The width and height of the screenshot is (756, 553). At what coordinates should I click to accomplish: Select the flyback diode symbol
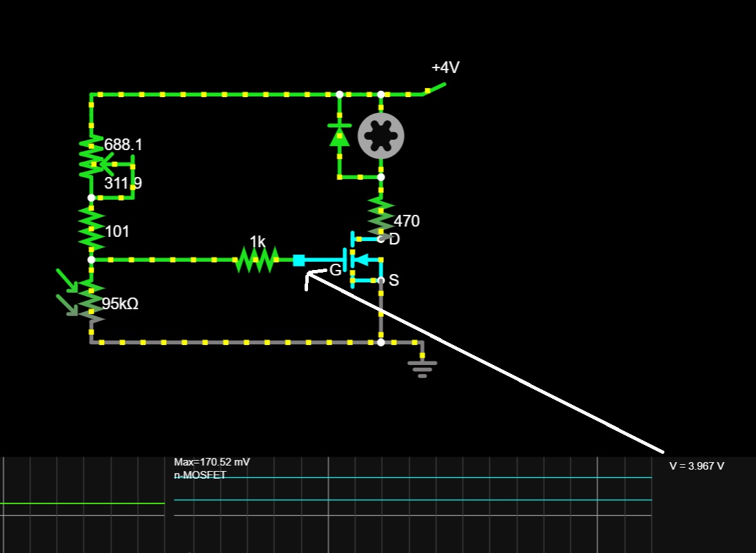[340, 135]
